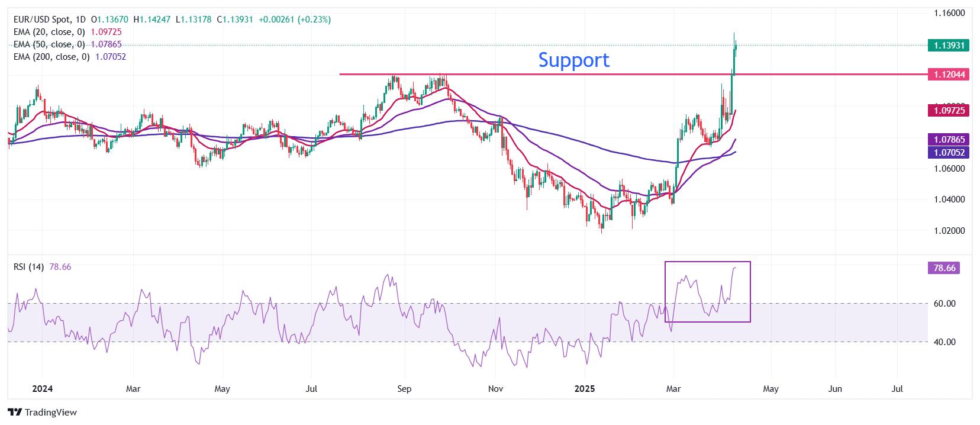Click the first May label on time axis
This screenshot has height=425, width=980.
(222, 389)
